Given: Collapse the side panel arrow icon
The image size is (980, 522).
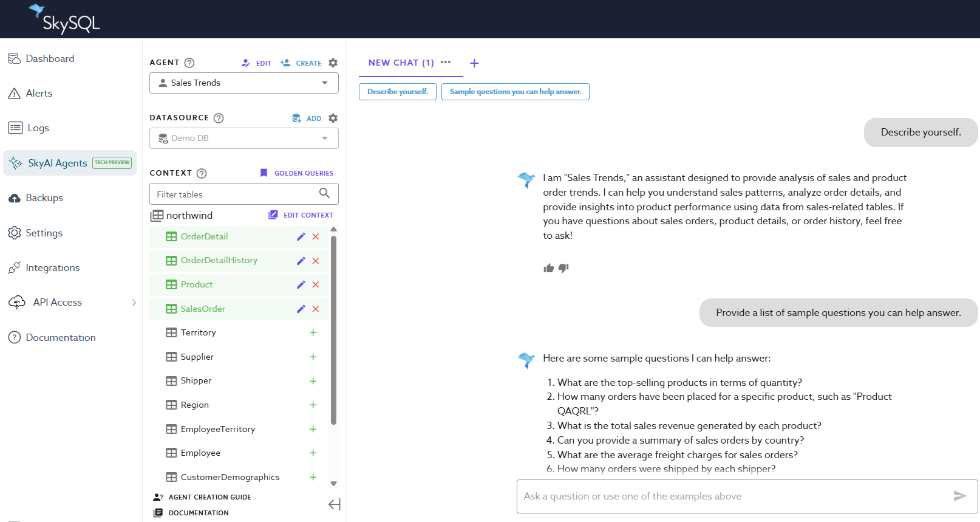Looking at the screenshot, I should click(334, 504).
